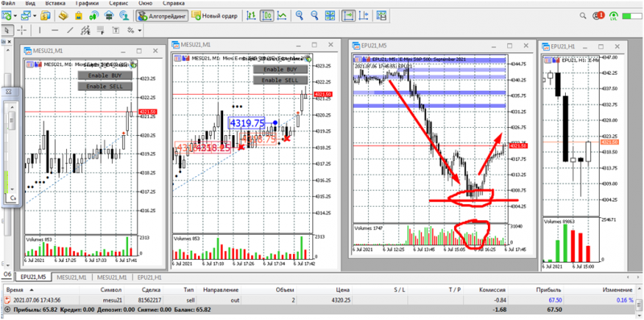Zoom in on the chart with magnifier plus
Screen dimensions: 644x320
[x=299, y=15]
